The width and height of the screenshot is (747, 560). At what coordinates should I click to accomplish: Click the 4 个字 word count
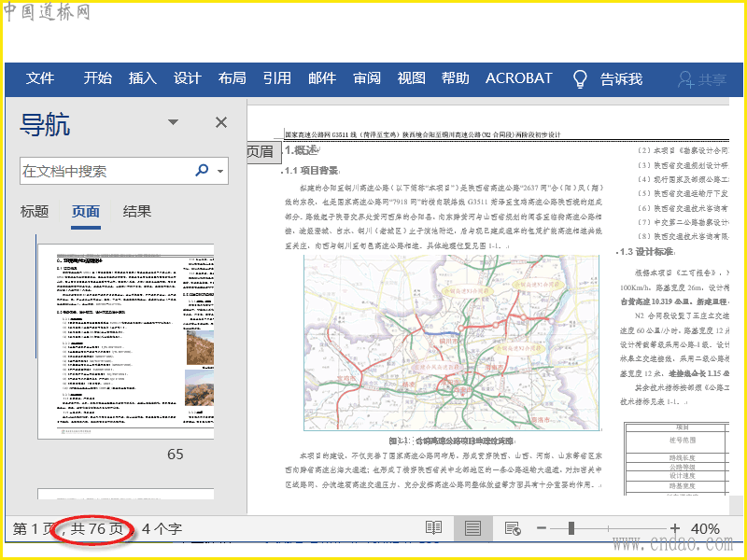click(162, 529)
